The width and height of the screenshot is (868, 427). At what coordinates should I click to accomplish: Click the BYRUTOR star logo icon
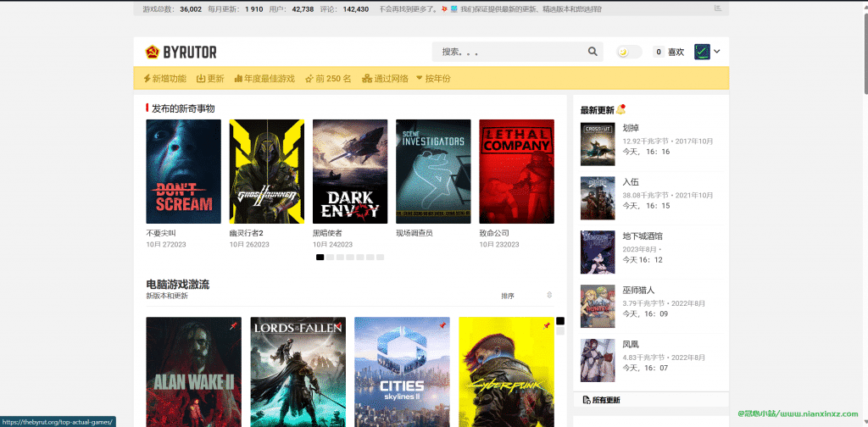coord(153,52)
